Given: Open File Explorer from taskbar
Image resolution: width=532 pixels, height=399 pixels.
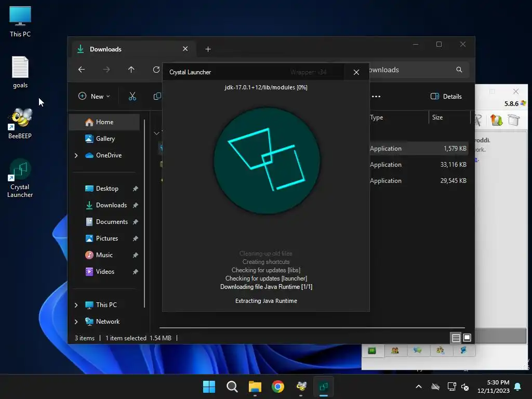Looking at the screenshot, I should (x=255, y=387).
